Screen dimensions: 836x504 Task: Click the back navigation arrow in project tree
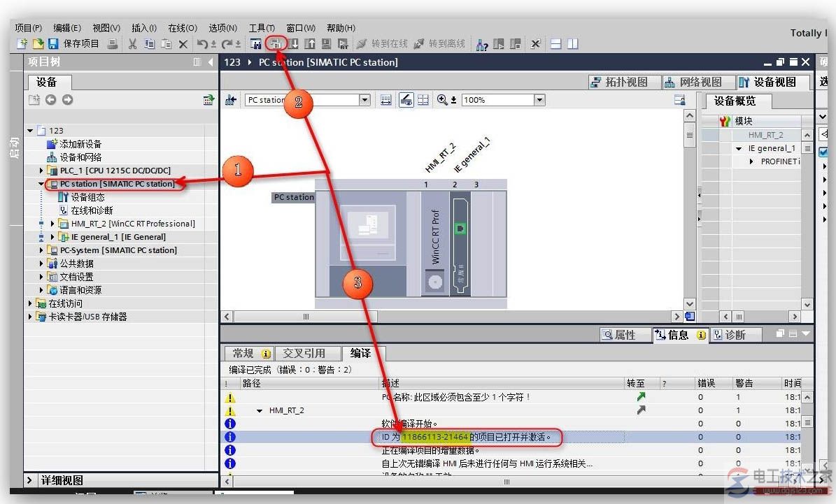coord(50,100)
